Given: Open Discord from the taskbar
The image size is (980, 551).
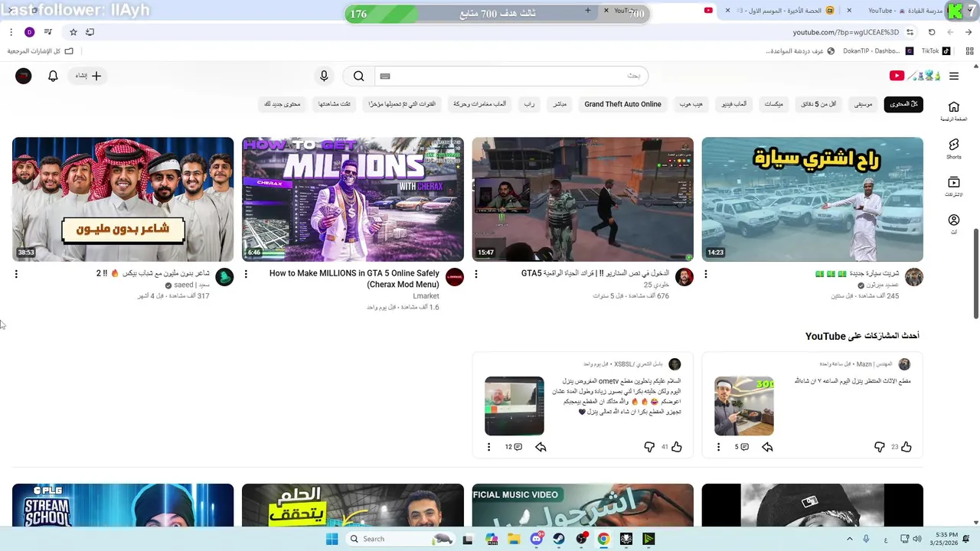Looking at the screenshot, I should pos(537,539).
